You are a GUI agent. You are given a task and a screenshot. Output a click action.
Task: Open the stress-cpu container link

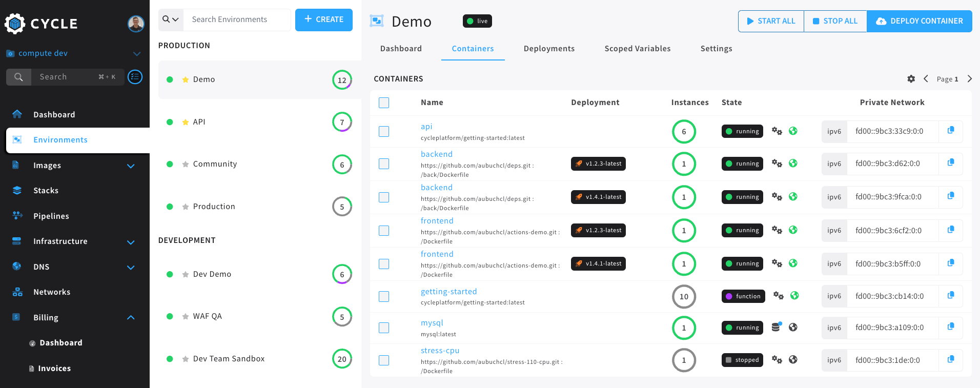pos(440,351)
